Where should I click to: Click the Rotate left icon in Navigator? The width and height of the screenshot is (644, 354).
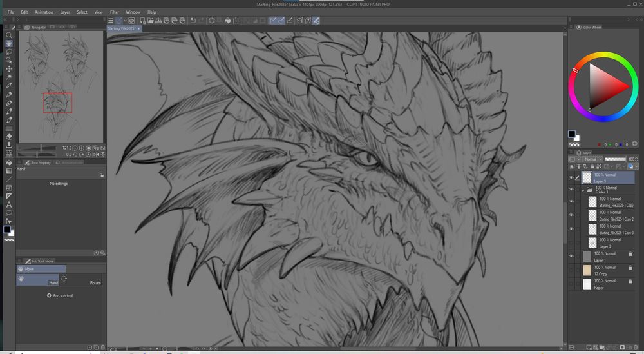pos(75,155)
